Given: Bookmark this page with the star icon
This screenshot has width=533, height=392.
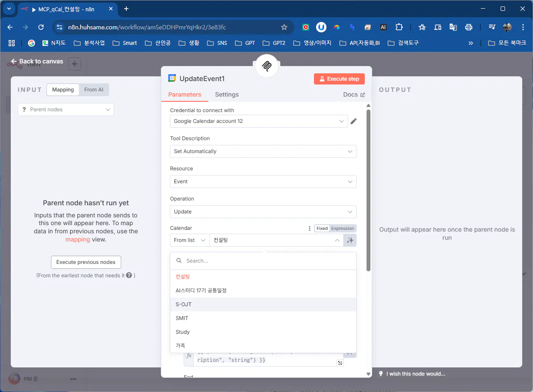Looking at the screenshot, I should [284, 27].
